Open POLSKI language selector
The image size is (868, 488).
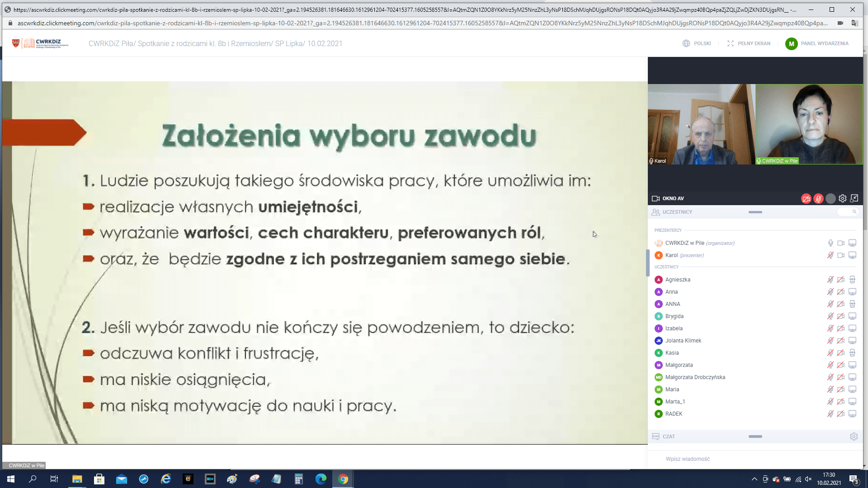[x=697, y=43]
